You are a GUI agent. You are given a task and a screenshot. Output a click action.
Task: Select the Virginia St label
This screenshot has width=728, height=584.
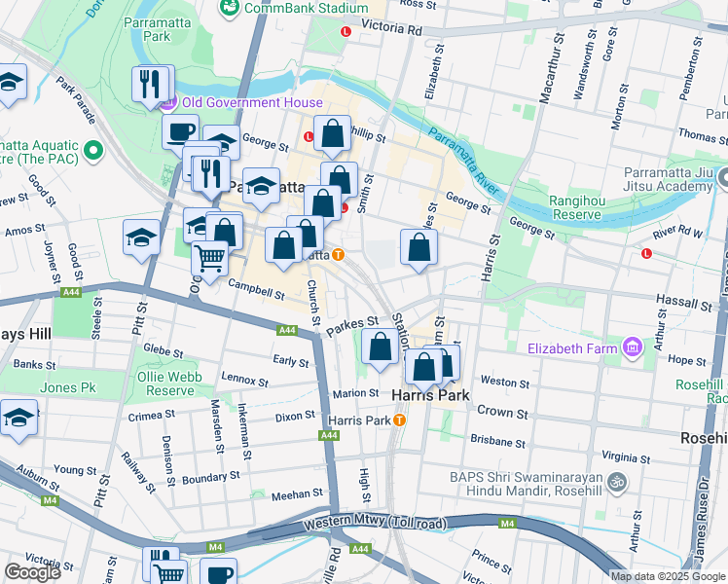(626, 456)
